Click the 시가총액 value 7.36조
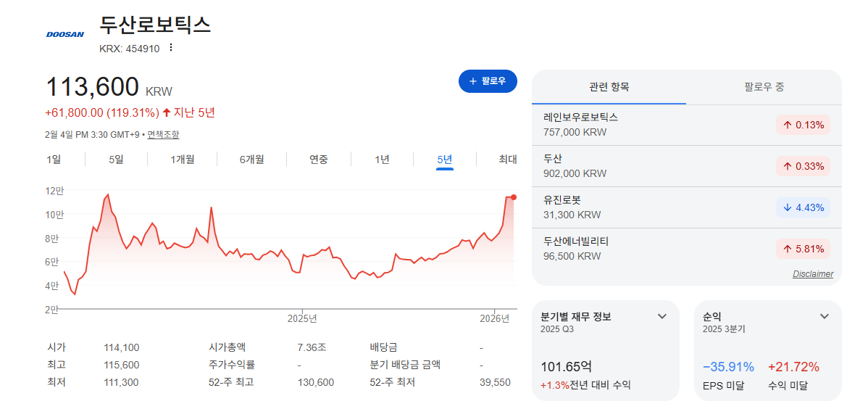This screenshot has height=417, width=868. [312, 348]
